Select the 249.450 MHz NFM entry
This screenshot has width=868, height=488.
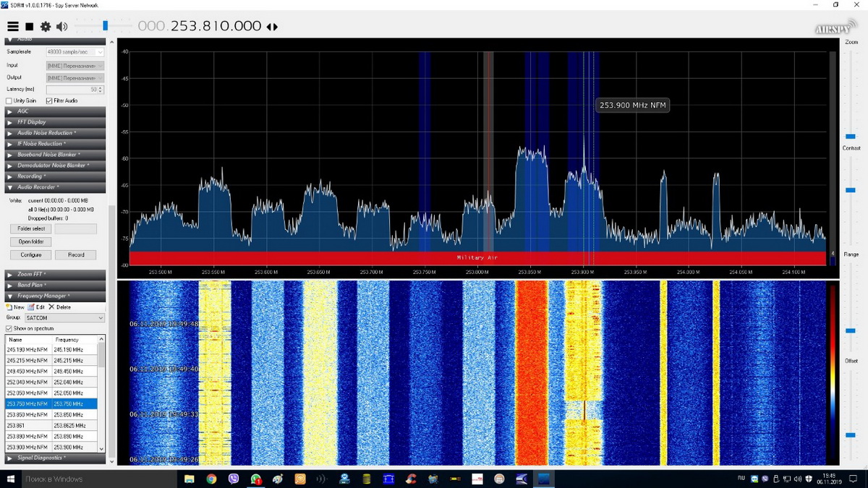pyautogui.click(x=51, y=371)
